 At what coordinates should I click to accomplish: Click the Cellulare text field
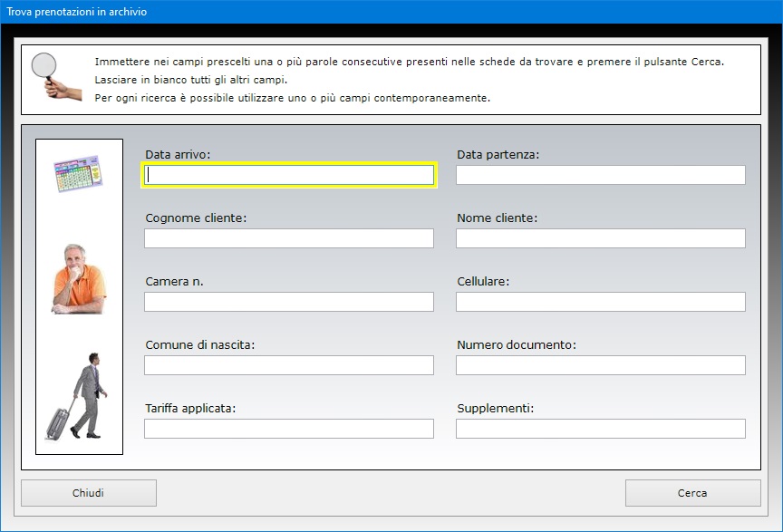pos(601,302)
